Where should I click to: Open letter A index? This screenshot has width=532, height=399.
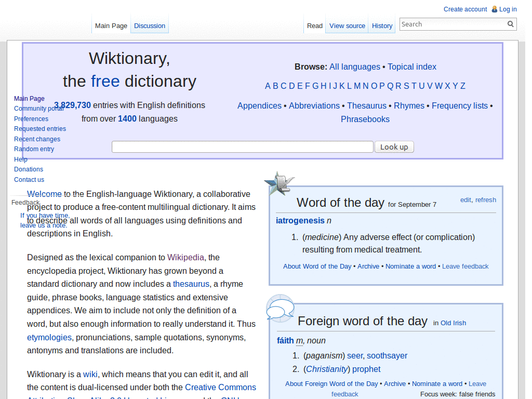point(268,86)
